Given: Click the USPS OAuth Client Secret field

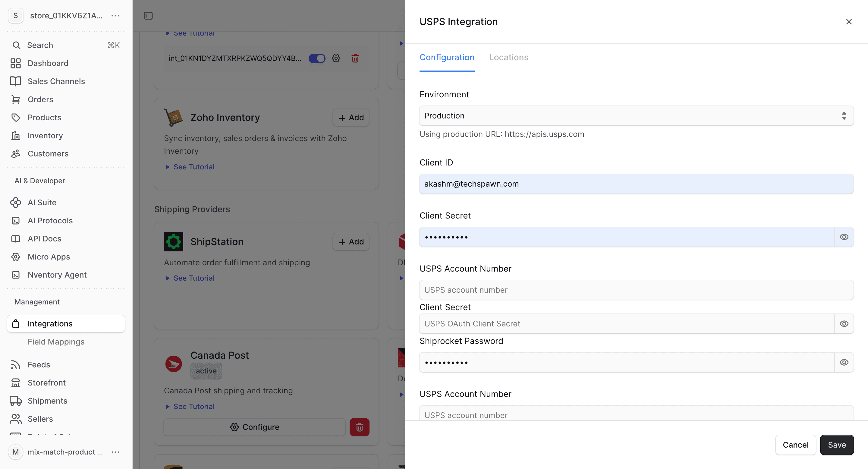Looking at the screenshot, I should 627,324.
